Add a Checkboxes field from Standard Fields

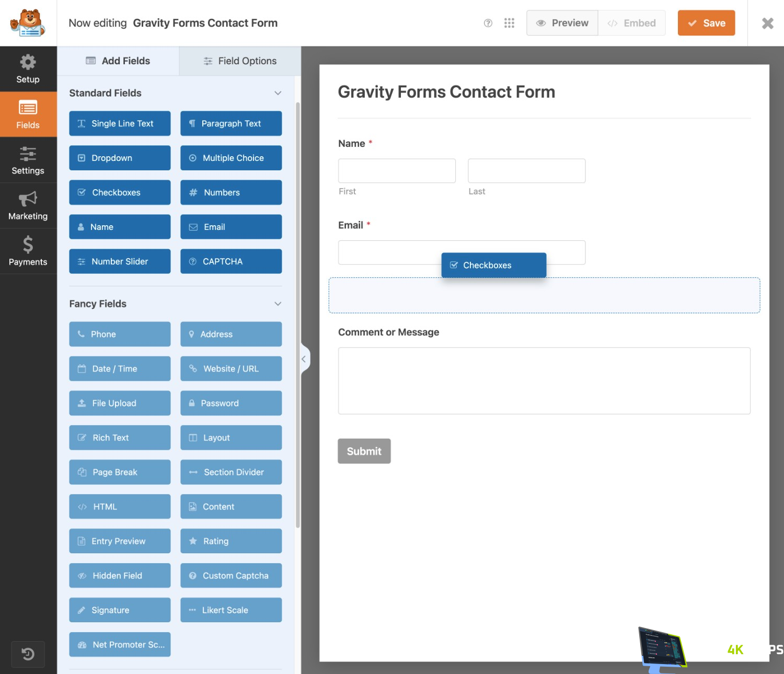tap(120, 192)
